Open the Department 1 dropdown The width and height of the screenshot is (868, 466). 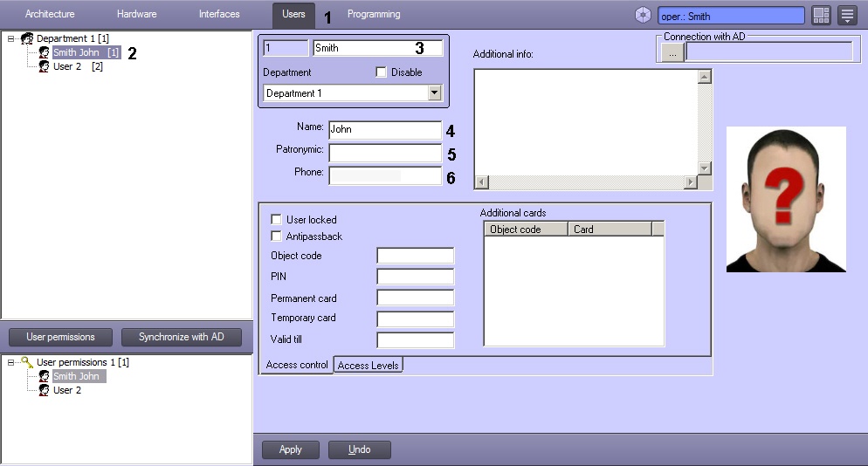click(x=435, y=93)
